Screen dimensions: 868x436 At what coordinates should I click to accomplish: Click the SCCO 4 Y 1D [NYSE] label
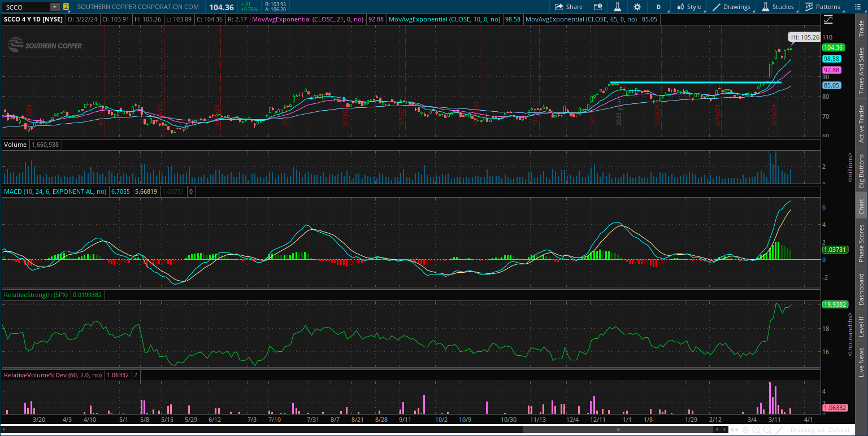33,19
